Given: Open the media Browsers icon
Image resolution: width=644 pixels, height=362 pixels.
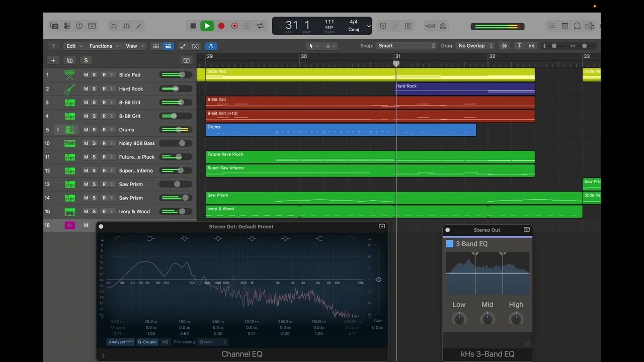Looking at the screenshot, I should coord(590,26).
